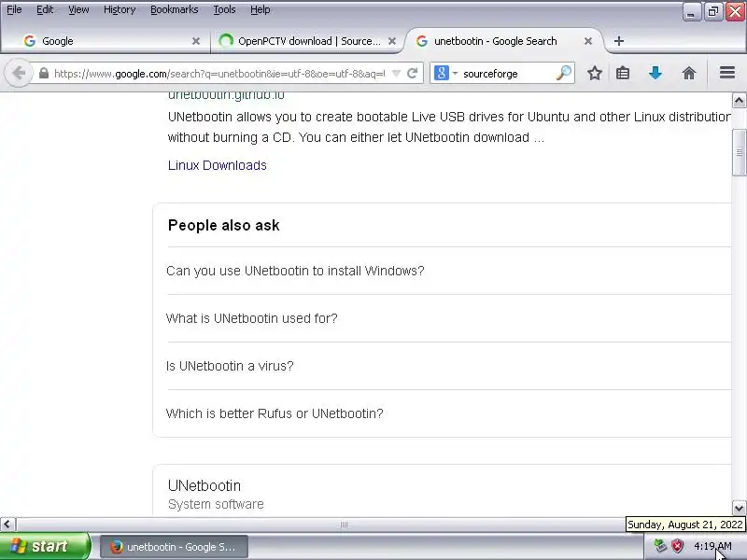The image size is (747, 560).
Task: Reload the page with refresh icon
Action: pos(413,74)
